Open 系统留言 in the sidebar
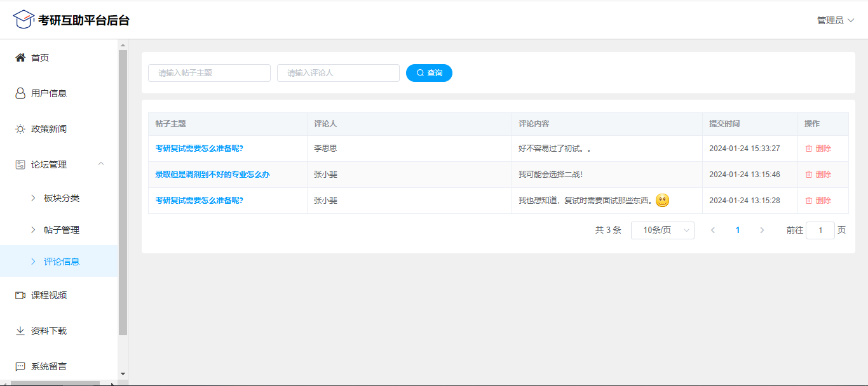 [48, 366]
